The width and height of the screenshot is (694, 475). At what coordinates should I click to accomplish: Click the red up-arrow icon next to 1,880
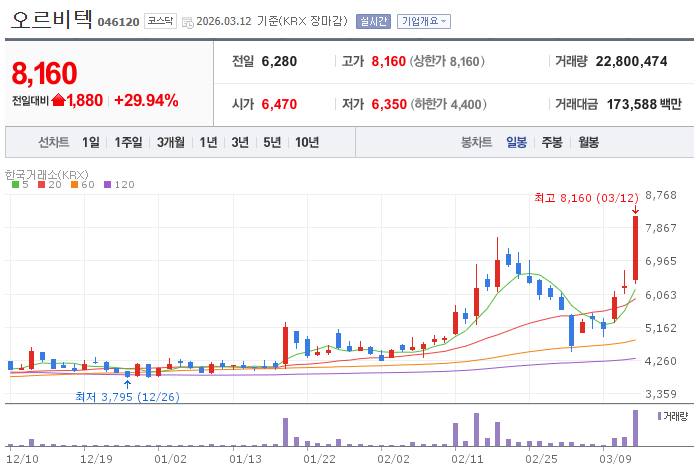pyautogui.click(x=58, y=100)
